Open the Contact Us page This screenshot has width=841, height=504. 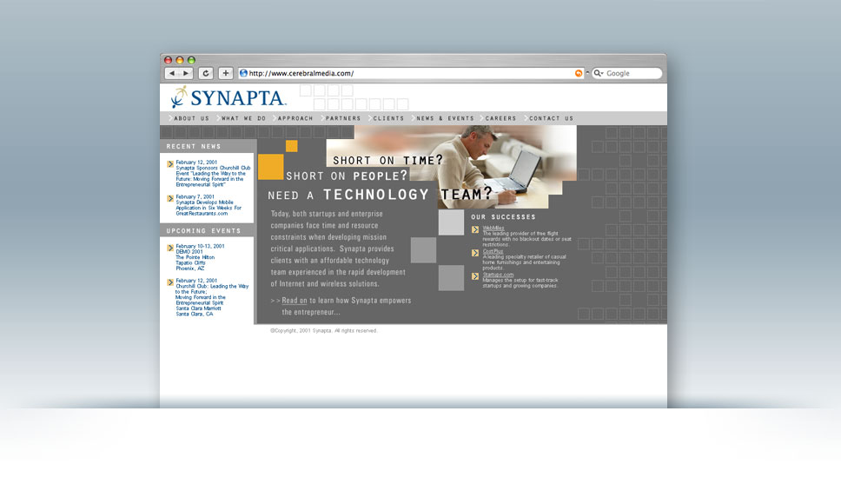550,118
